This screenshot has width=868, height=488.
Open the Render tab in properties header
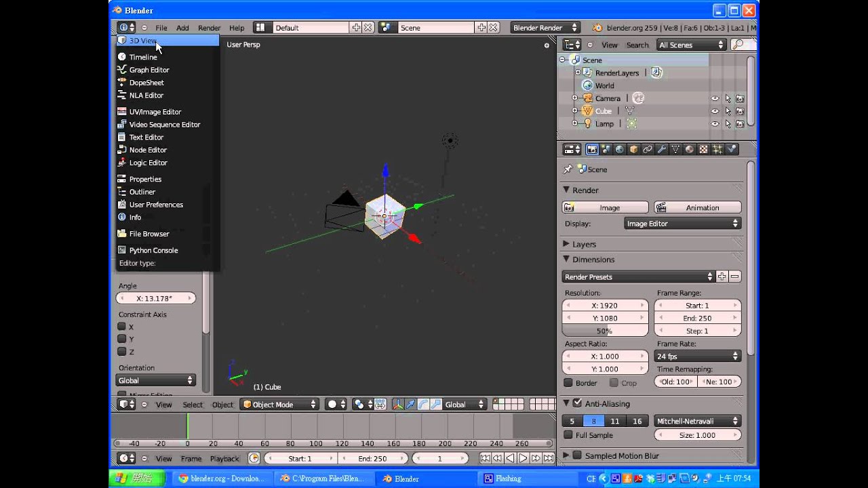click(x=592, y=149)
